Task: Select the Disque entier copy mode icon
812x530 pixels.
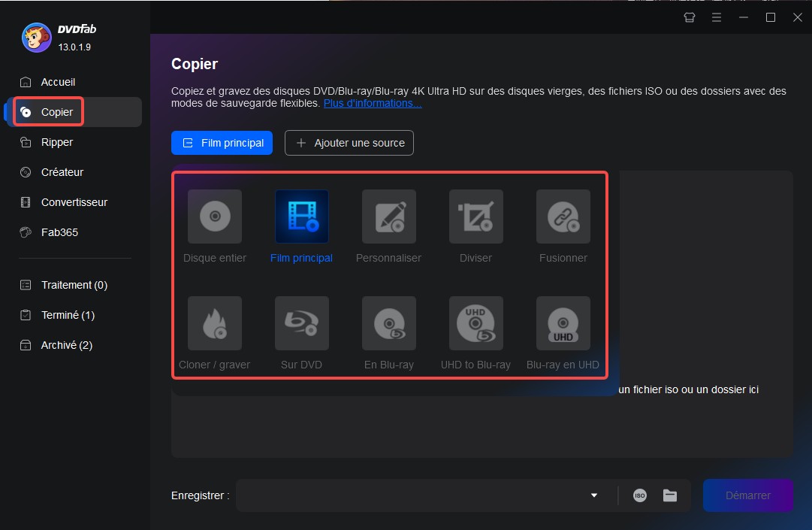Action: [x=214, y=216]
